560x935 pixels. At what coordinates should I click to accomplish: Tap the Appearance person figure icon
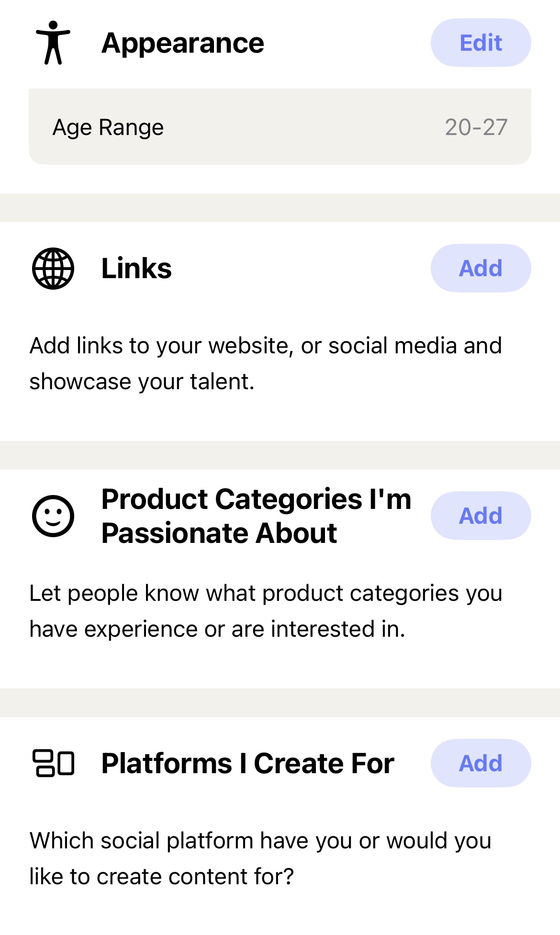click(x=53, y=43)
